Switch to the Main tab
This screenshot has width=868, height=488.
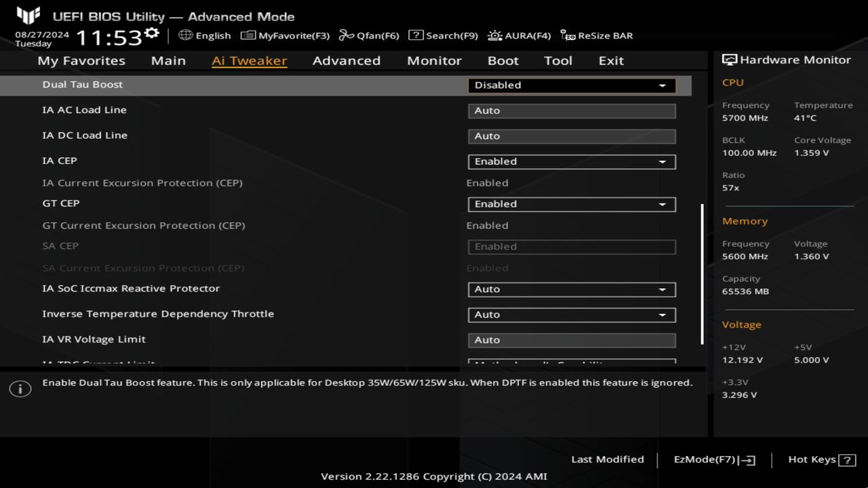(x=168, y=60)
